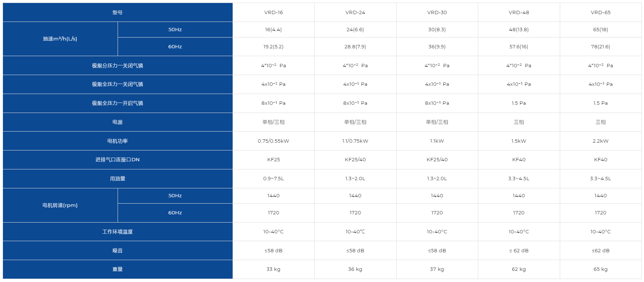Click the 极限全压力—开启气镇 row header

[118, 103]
